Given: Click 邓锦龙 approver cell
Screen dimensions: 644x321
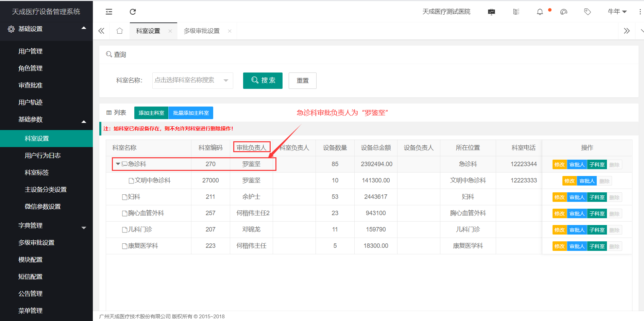Looking at the screenshot, I should coord(251,229).
